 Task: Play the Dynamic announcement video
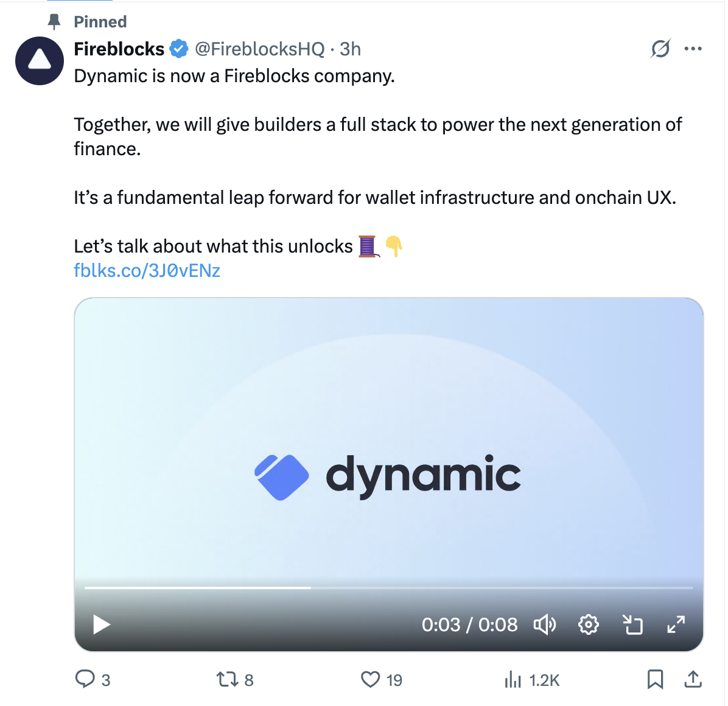click(x=101, y=624)
